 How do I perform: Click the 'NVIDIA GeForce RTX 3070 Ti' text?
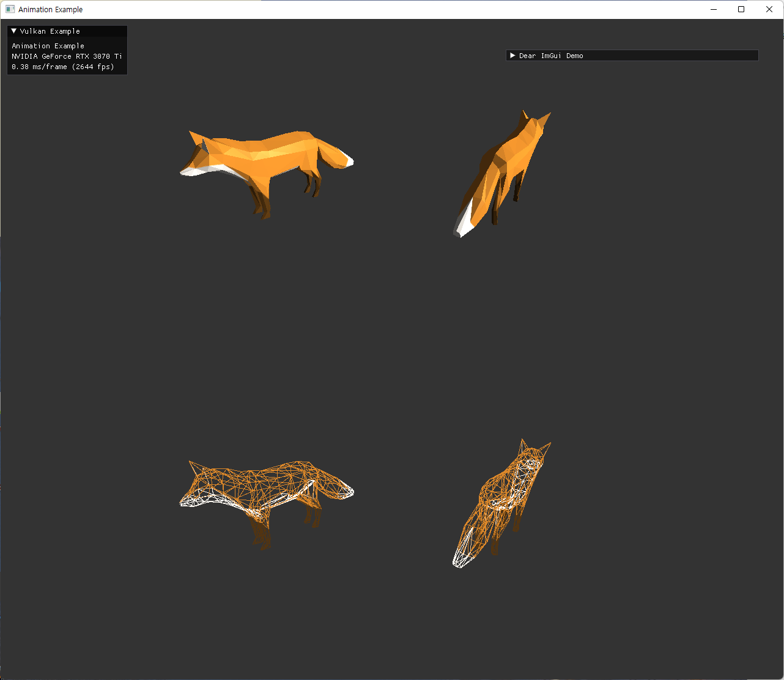click(x=67, y=56)
